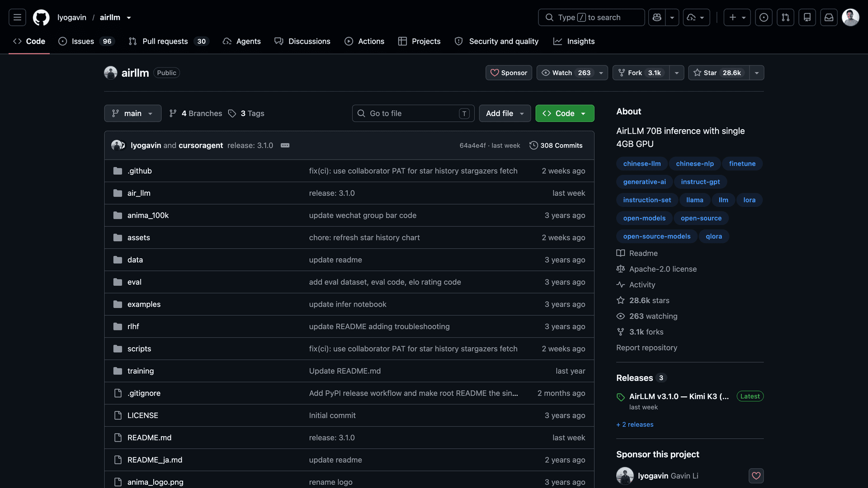
Task: Click lyogavin sponsor avatar in sidebar
Action: pos(625,476)
